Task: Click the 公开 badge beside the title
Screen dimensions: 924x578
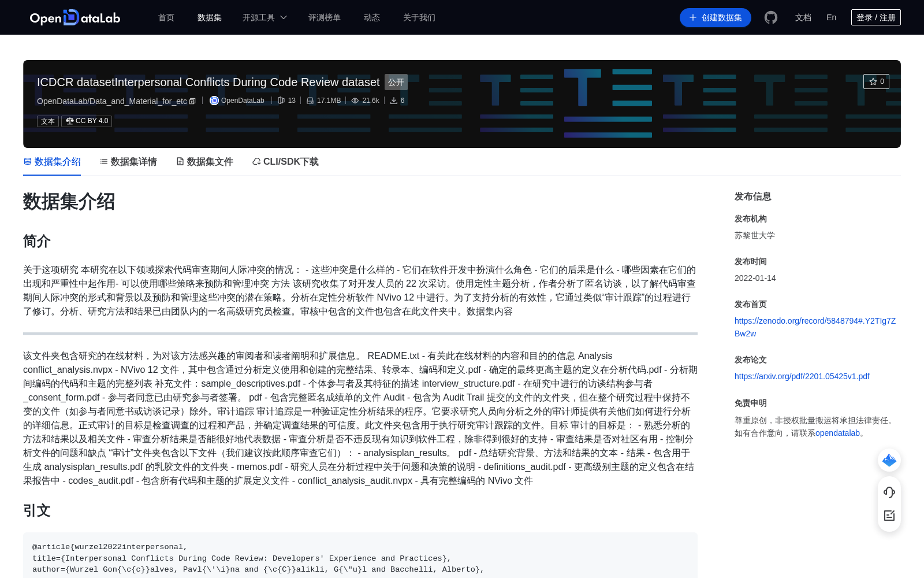Action: [x=396, y=82]
